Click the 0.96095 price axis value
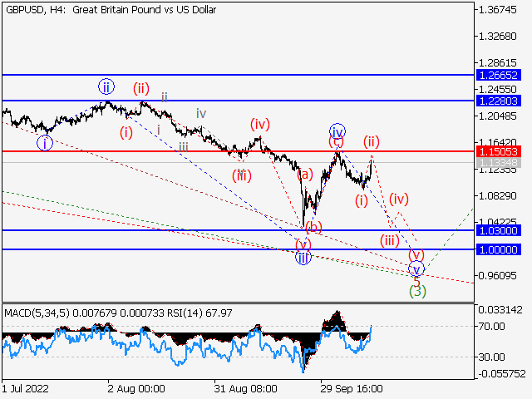Screen dimensions: 532x399 pyautogui.click(x=497, y=275)
